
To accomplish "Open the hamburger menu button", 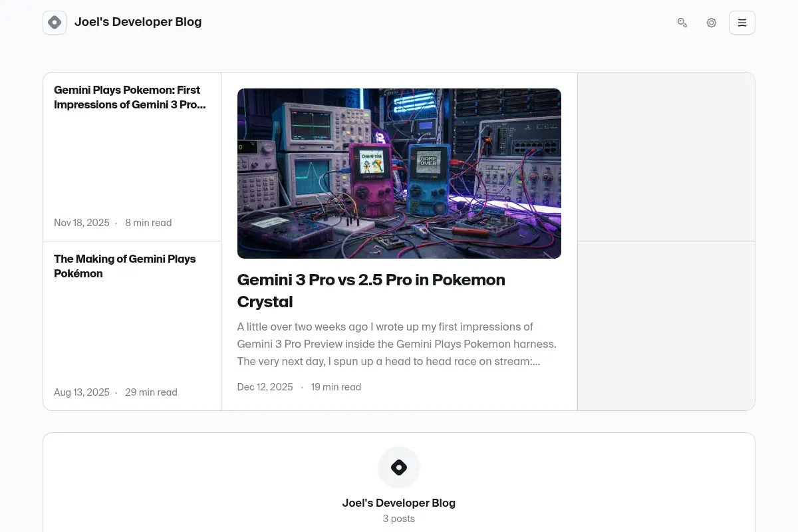I will pos(742,23).
